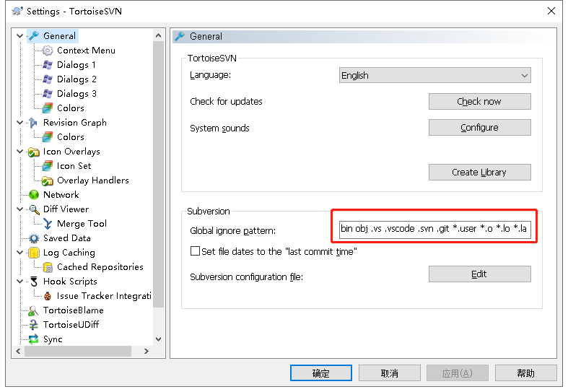This screenshot has width=568, height=392.
Task: Select Context Menu settings page
Action: click(86, 51)
